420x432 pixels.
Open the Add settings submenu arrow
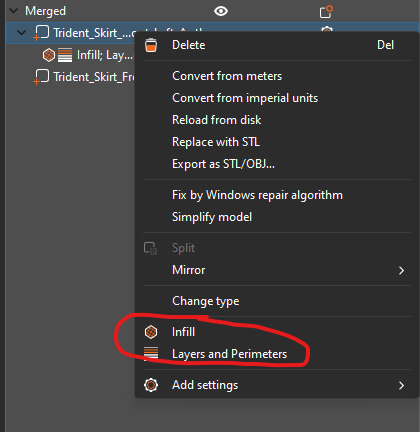tap(401, 386)
